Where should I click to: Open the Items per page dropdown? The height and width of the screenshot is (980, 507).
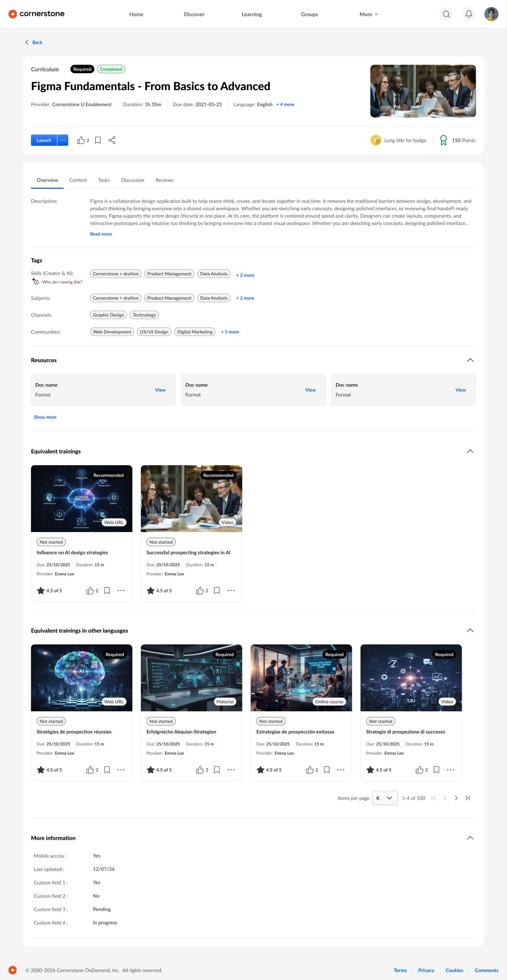pos(385,798)
